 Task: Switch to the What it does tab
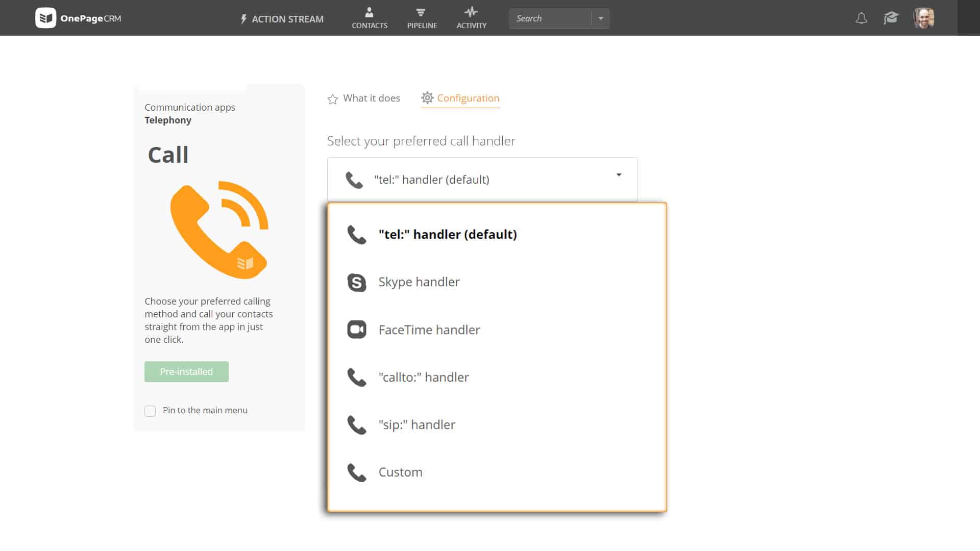(x=364, y=98)
